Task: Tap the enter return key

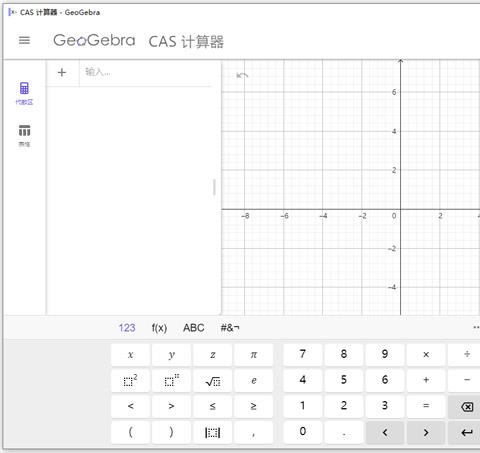Action: [x=465, y=433]
